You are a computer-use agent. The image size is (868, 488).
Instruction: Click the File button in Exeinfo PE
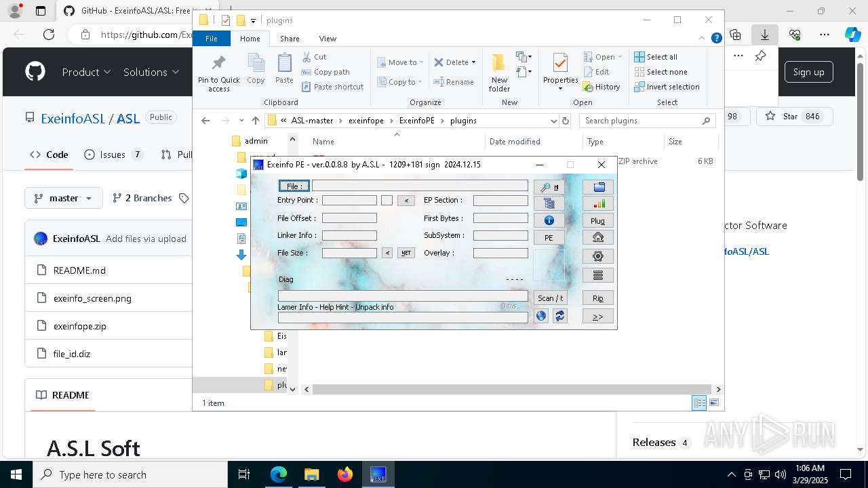point(294,186)
